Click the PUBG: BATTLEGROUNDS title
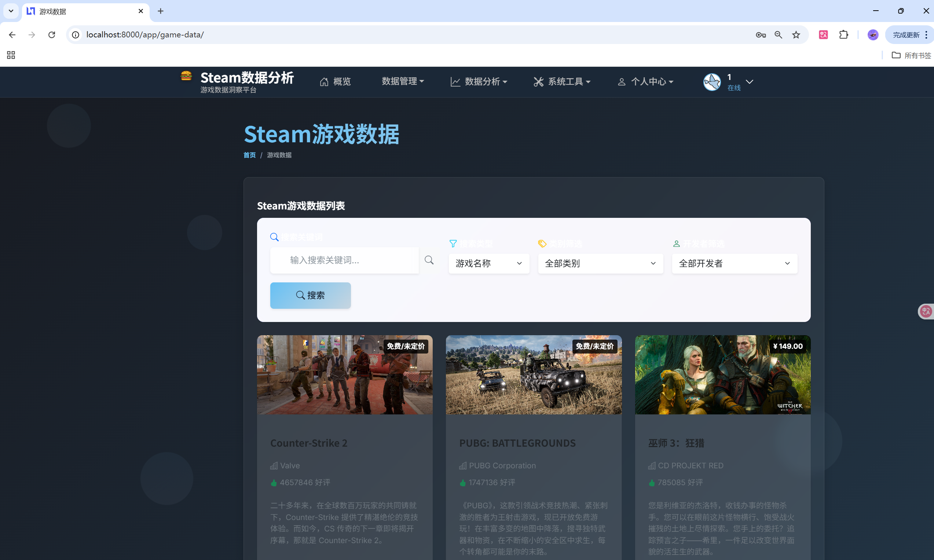Screen dimensions: 934x560 [517, 443]
